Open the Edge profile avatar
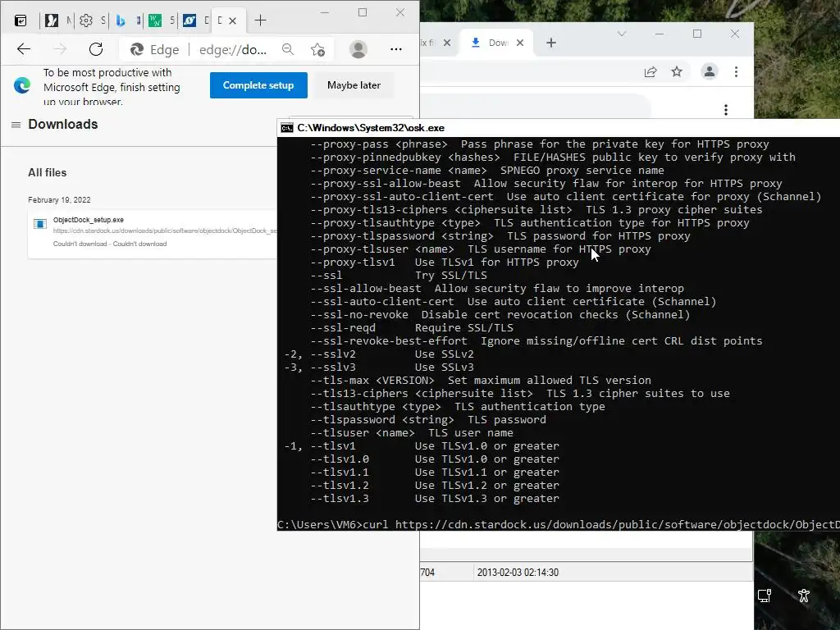 (358, 49)
